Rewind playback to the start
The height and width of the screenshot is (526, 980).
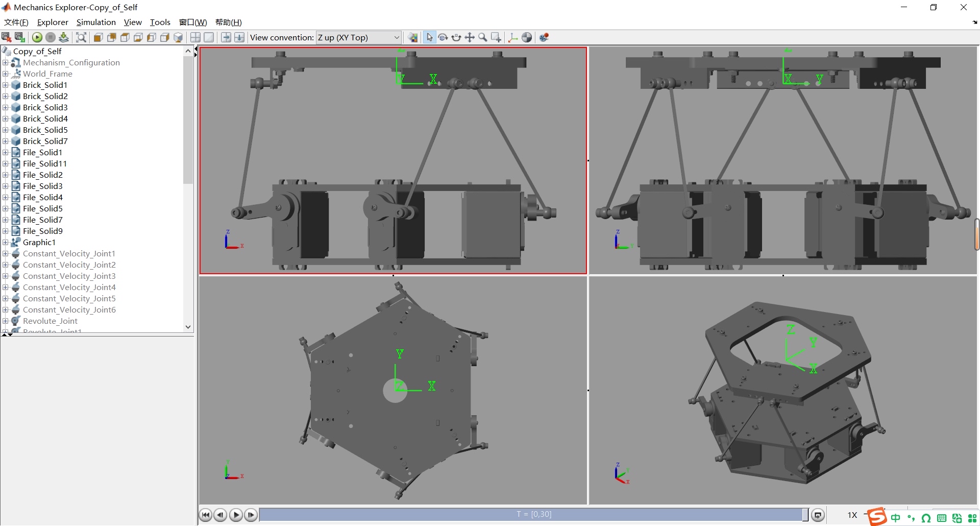(206, 515)
